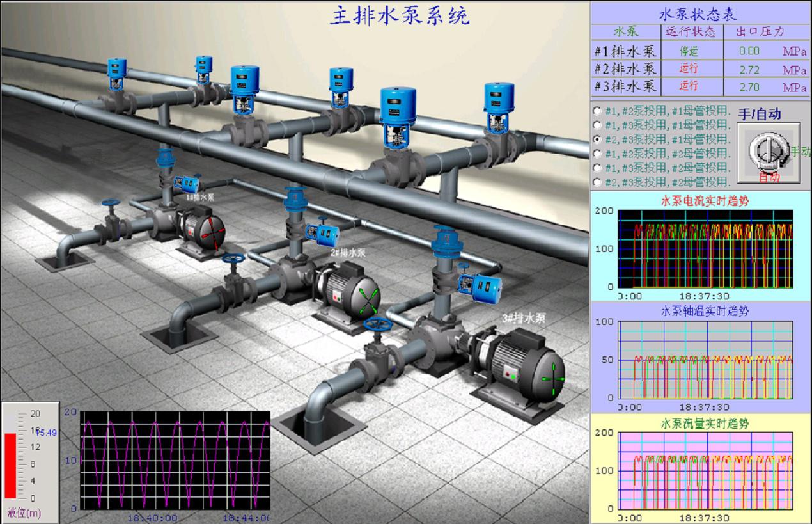The image size is (812, 524).
Task: Click the '#1排水泵' row name cell
Action: coord(625,51)
